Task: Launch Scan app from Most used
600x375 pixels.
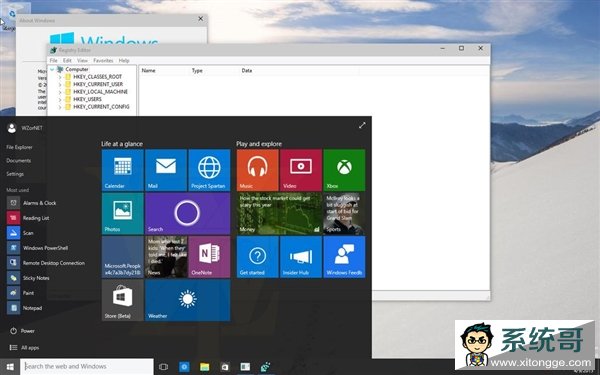Action: click(21, 233)
